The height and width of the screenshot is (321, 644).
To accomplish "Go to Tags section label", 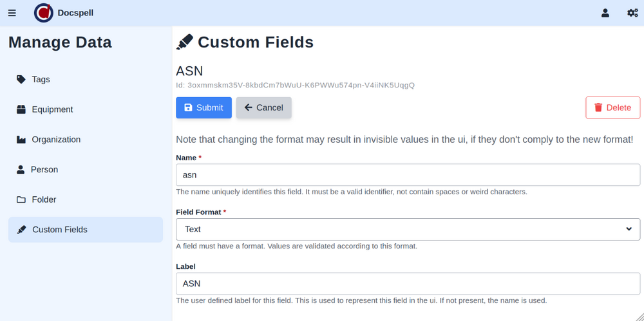I will point(41,79).
